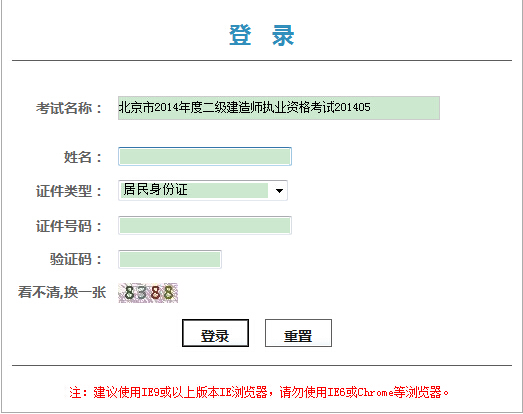523x414 pixels.
Task: Click the word Chrome in red note
Action: [x=375, y=392]
